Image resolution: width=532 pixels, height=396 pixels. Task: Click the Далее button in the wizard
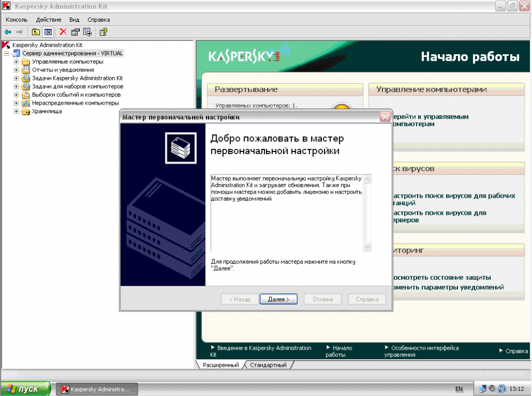coord(279,299)
